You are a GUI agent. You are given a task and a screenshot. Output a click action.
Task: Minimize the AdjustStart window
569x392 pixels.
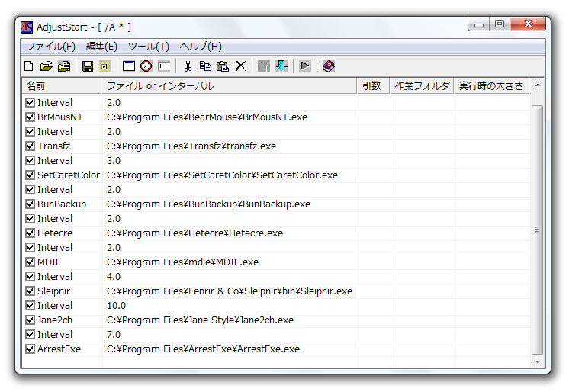point(479,24)
